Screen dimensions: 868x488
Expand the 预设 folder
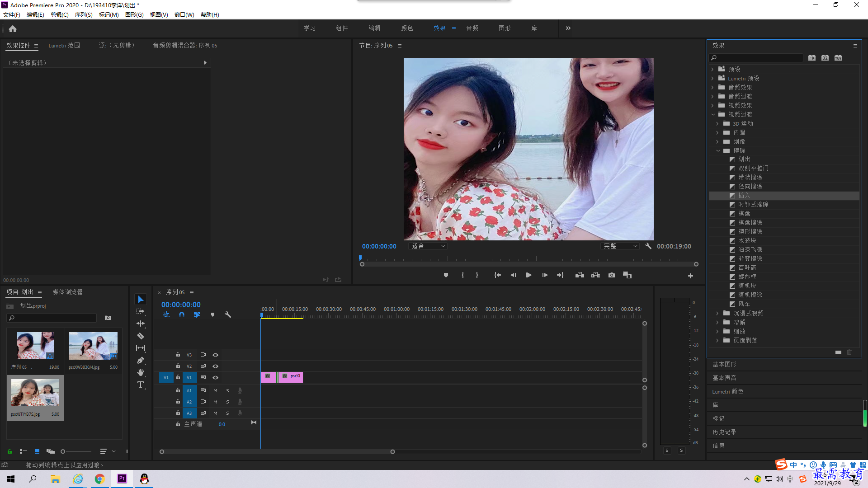[712, 69]
